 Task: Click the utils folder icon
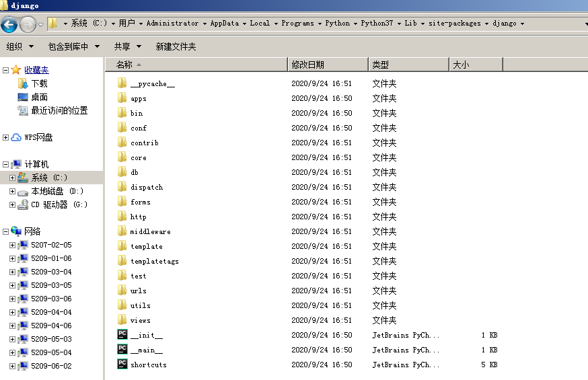(122, 305)
